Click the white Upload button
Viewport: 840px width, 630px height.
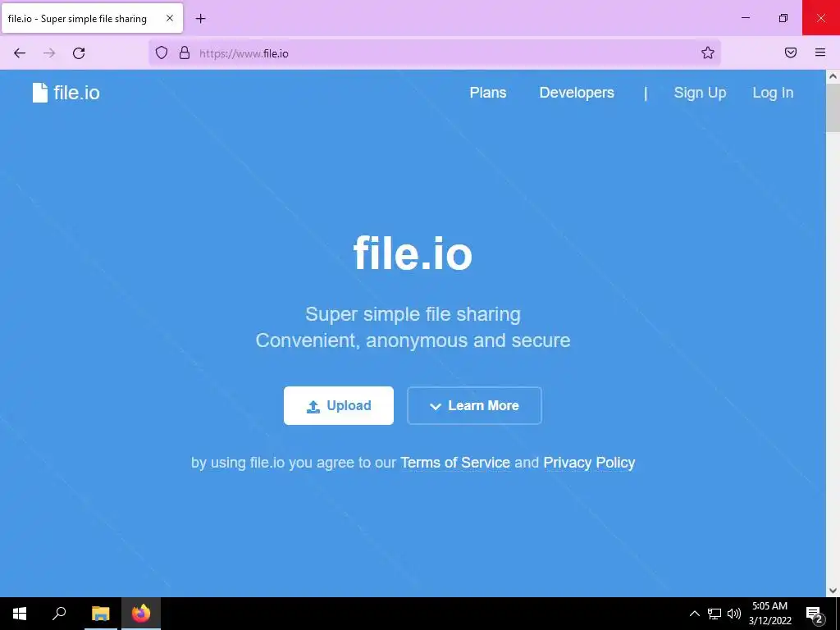339,405
